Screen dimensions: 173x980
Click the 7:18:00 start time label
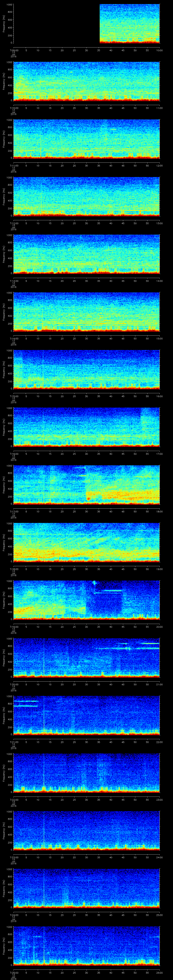[14, 569]
